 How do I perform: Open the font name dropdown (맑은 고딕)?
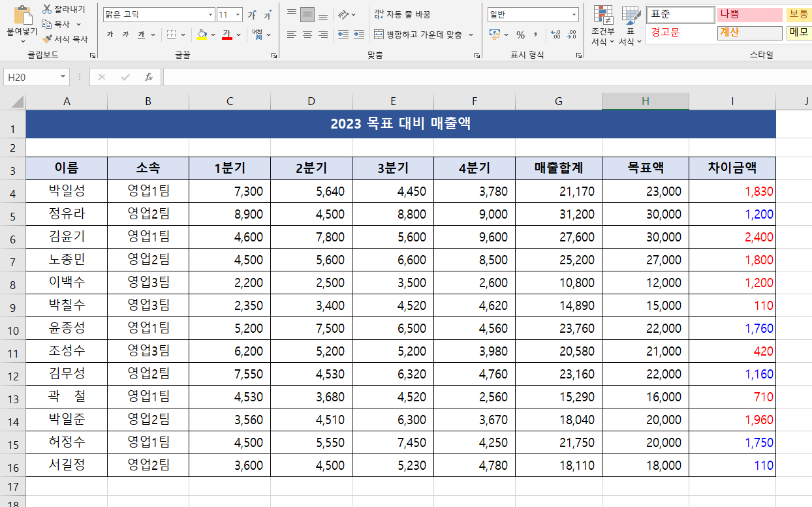point(210,14)
